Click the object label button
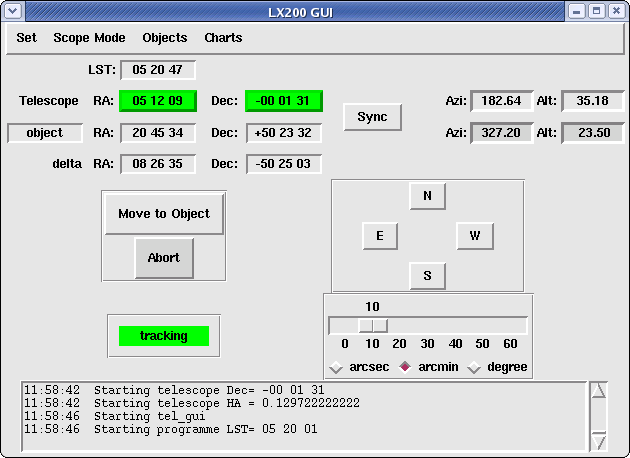Viewport: 630px width, 458px height. point(44,133)
